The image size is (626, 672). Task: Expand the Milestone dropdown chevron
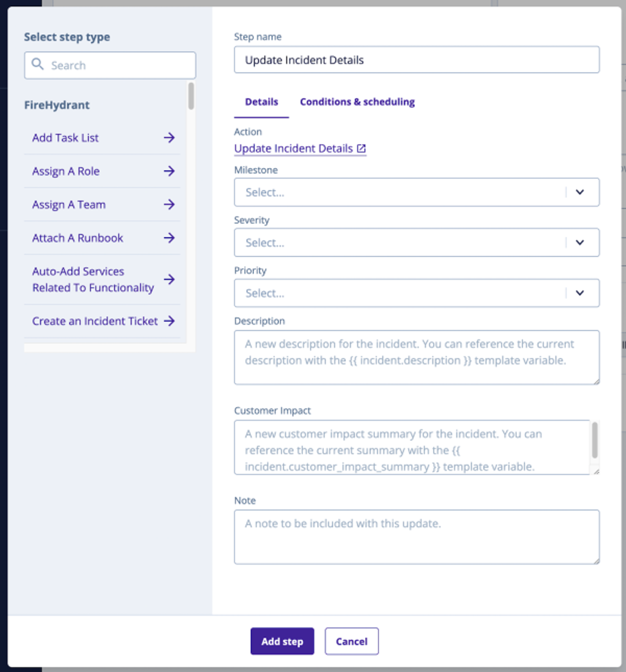coord(580,192)
